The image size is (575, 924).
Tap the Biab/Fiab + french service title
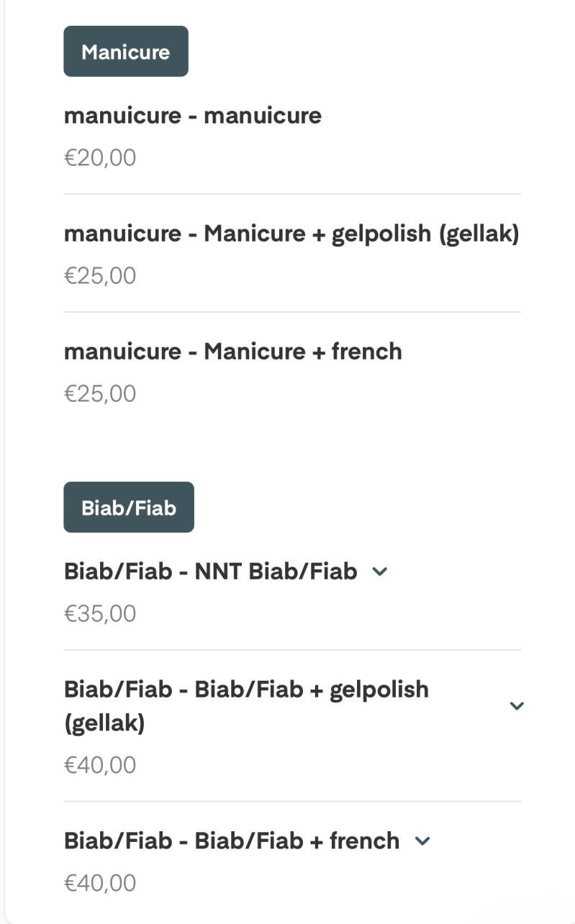[232, 840]
